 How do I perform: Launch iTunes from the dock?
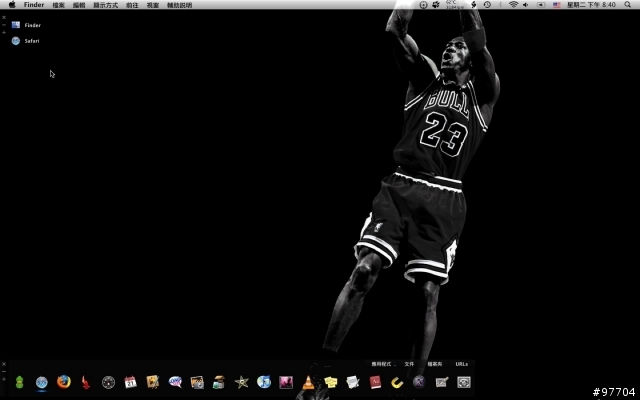(264, 381)
